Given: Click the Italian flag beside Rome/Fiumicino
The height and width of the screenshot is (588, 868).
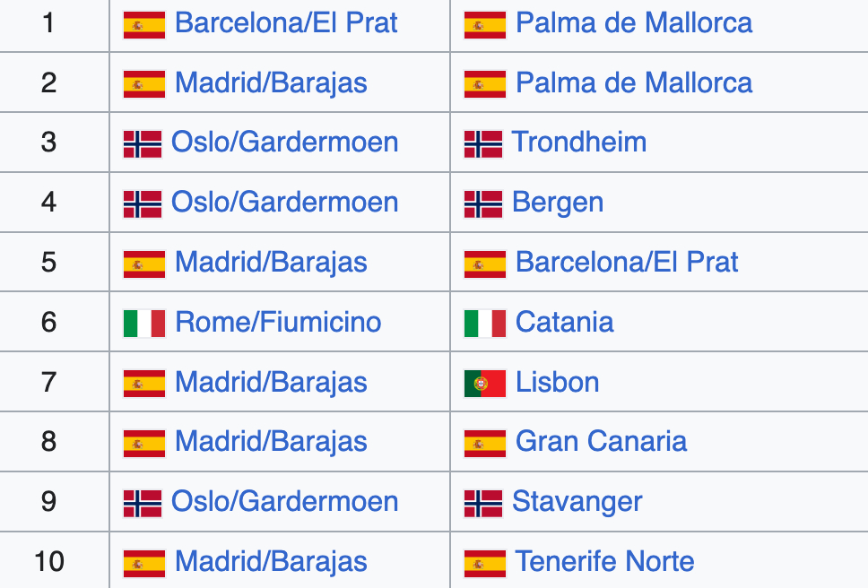Looking at the screenshot, I should pyautogui.click(x=143, y=324).
